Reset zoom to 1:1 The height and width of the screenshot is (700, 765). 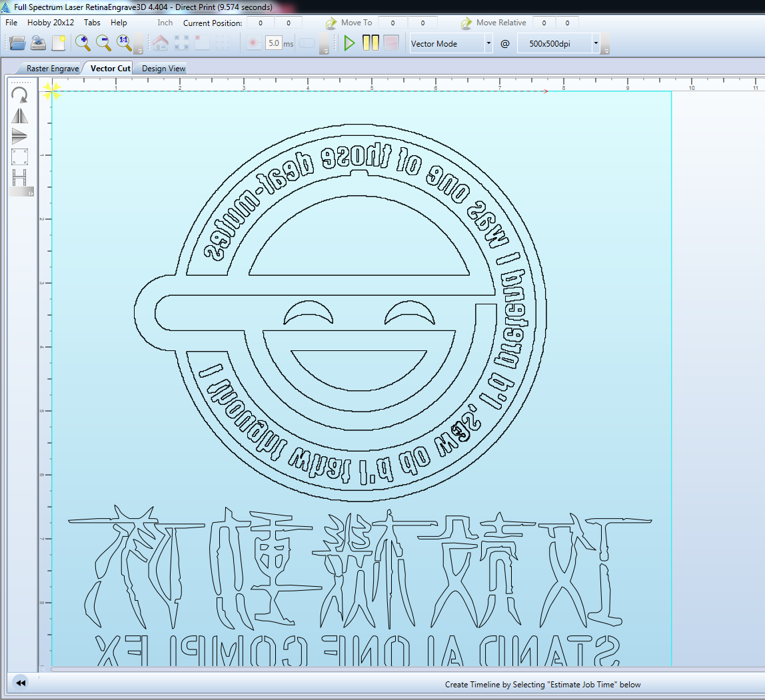[124, 43]
